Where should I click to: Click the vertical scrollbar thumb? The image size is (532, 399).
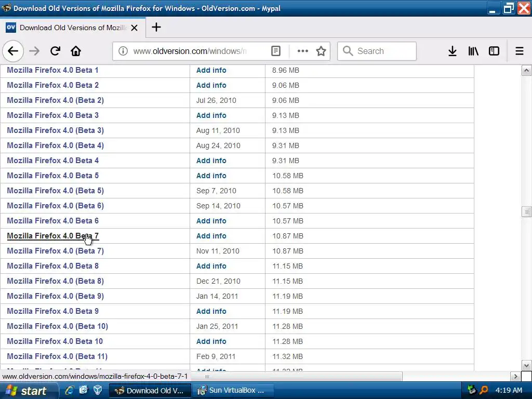526,211
